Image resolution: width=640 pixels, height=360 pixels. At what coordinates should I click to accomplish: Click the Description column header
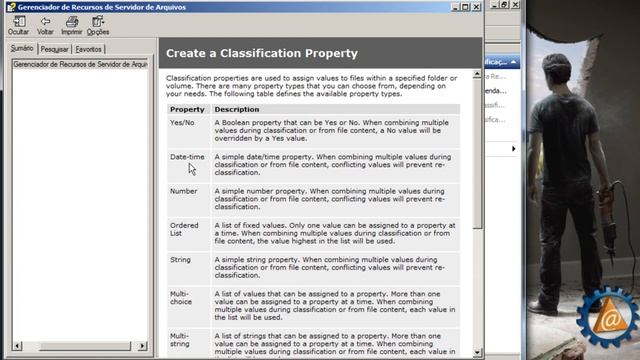pyautogui.click(x=336, y=109)
